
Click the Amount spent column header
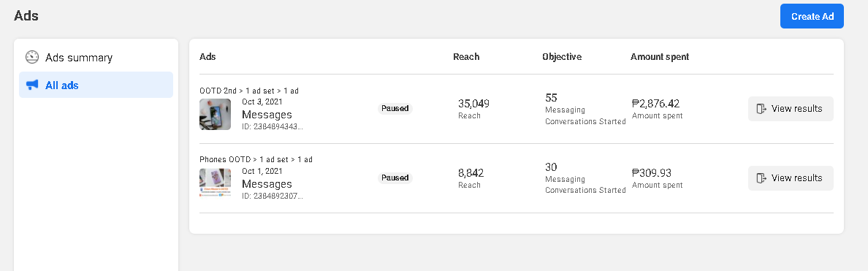pyautogui.click(x=660, y=56)
